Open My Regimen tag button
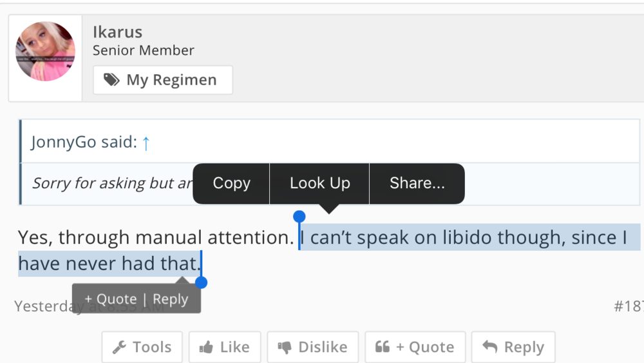The height and width of the screenshot is (363, 644). 162,80
